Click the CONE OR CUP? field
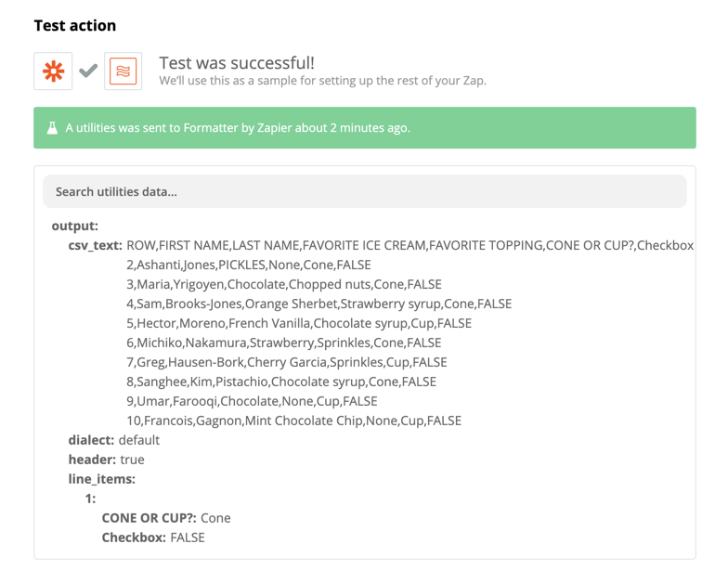Viewport: 728px width, 570px height. 166,518
